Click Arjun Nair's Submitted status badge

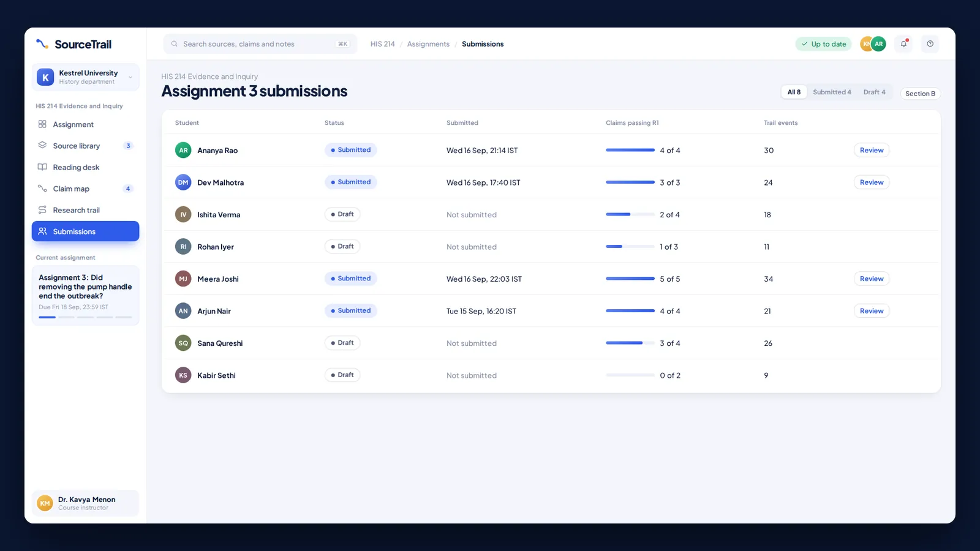351,310
